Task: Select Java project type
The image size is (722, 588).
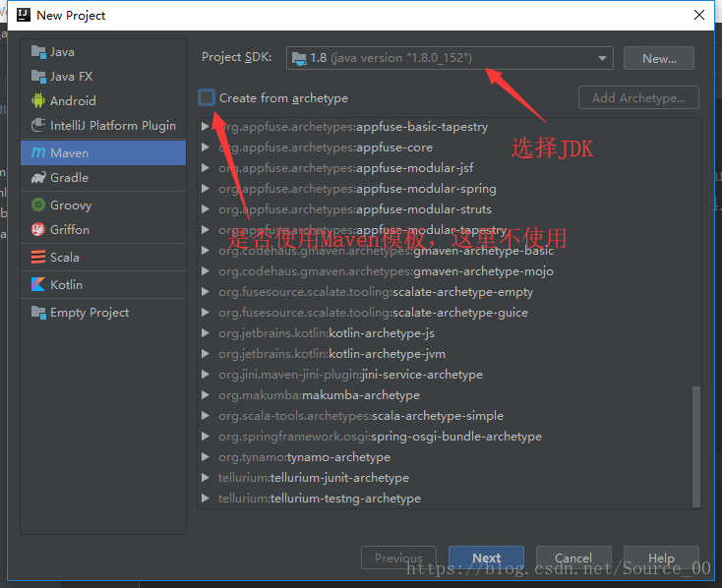Action: pyautogui.click(x=103, y=52)
